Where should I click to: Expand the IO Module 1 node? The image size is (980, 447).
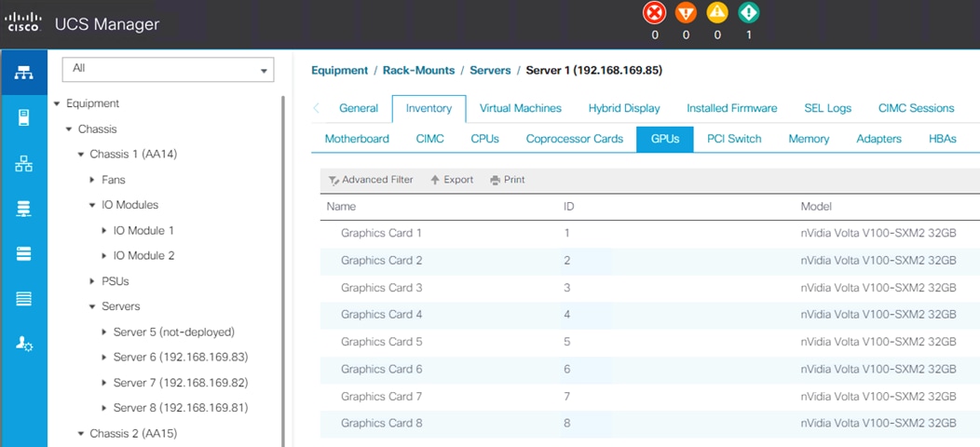point(104,231)
